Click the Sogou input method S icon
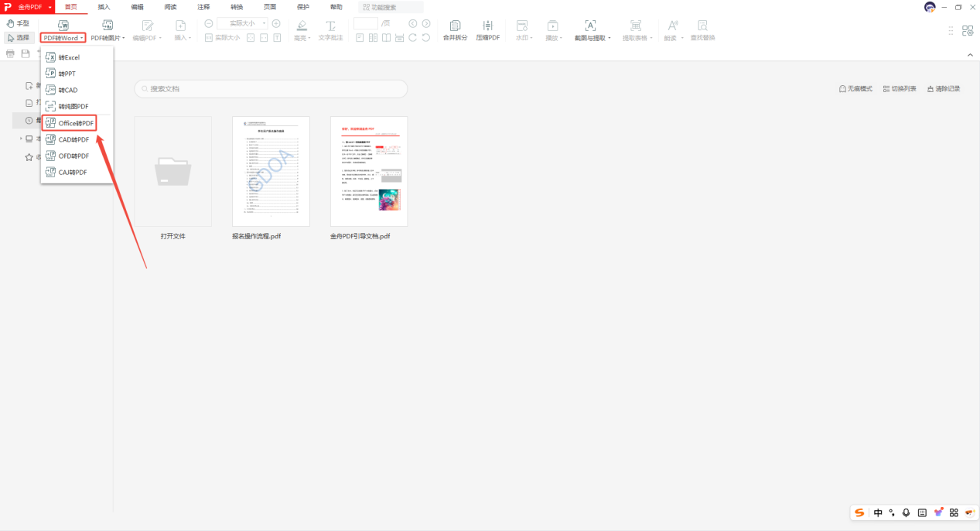980x531 pixels. [859, 512]
